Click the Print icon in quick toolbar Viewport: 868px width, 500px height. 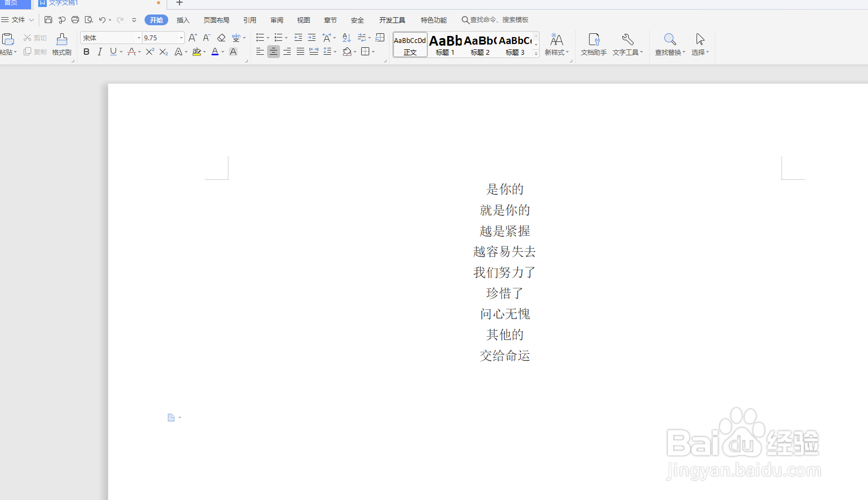[x=75, y=20]
